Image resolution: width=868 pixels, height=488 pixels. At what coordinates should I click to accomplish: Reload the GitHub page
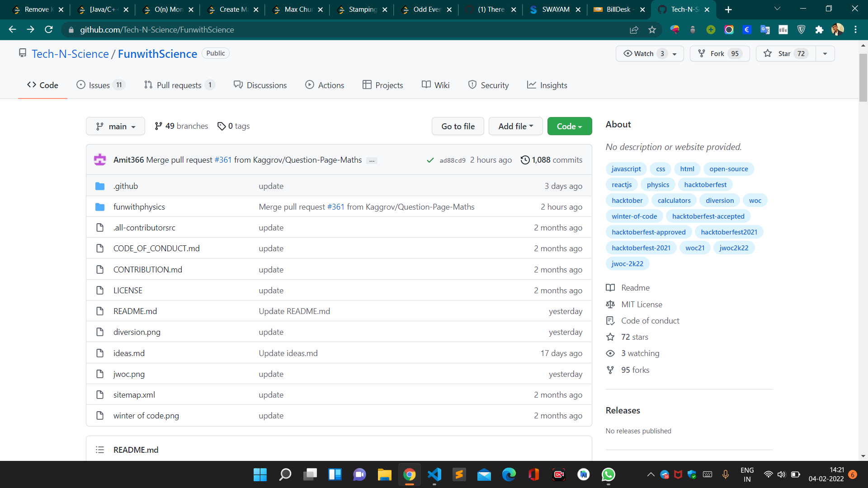click(49, 30)
